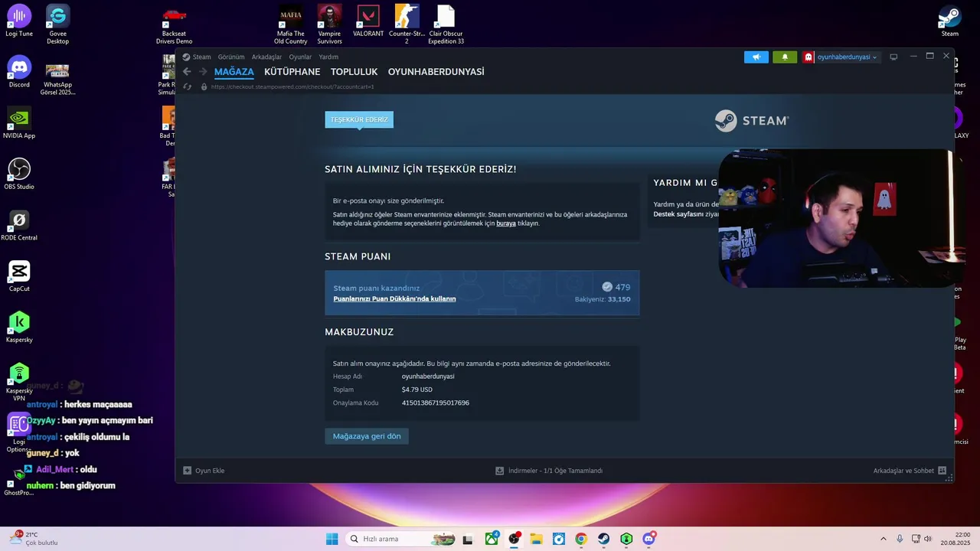This screenshot has width=980, height=551.
Task: Click 'Mağazaya geri dön' button
Action: click(x=367, y=436)
